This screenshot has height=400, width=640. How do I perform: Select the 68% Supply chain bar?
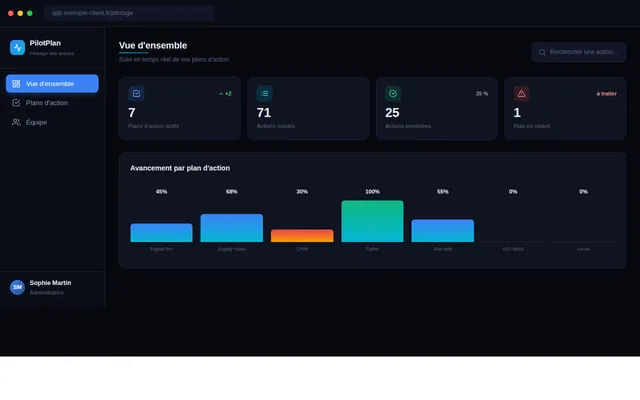pos(231,228)
